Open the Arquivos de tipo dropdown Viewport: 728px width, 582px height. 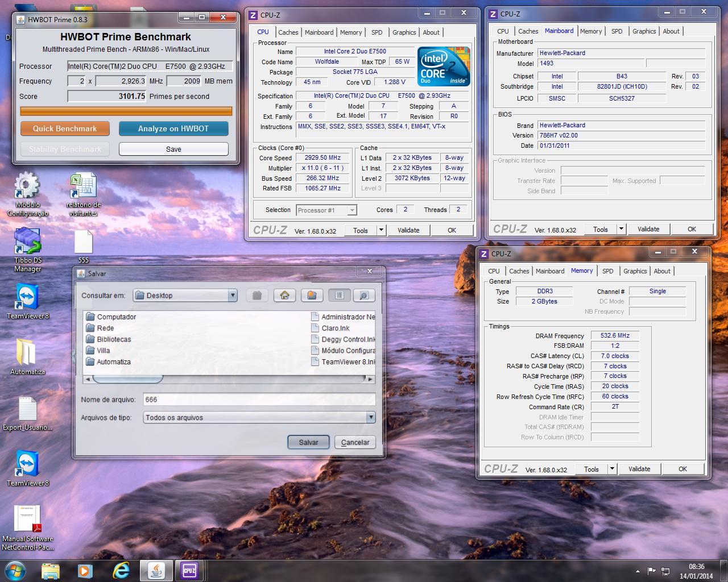tap(259, 417)
